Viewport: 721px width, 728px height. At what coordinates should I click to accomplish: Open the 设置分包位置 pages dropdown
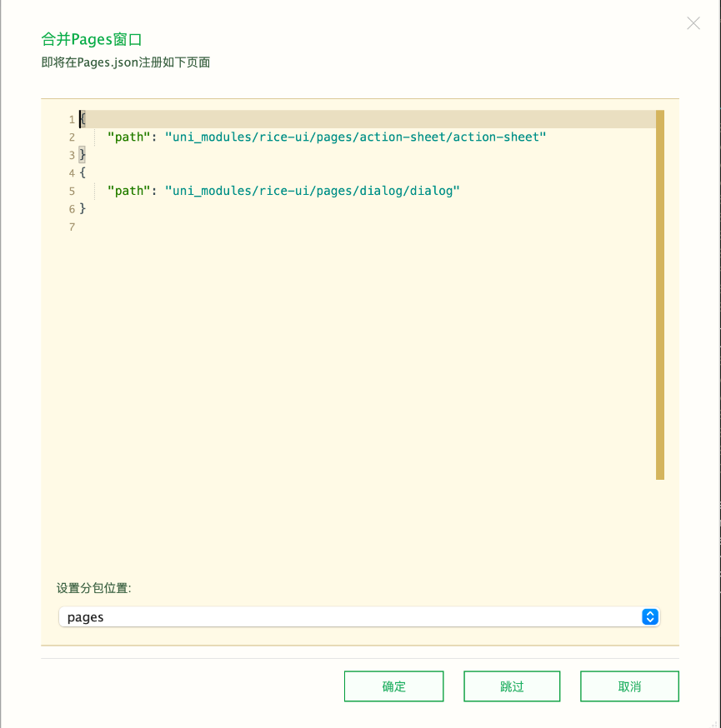point(358,617)
